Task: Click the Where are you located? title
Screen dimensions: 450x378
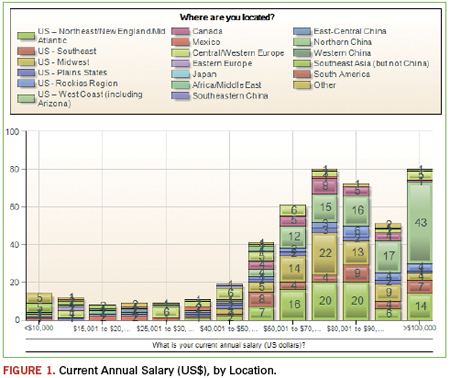Action: pyautogui.click(x=227, y=17)
